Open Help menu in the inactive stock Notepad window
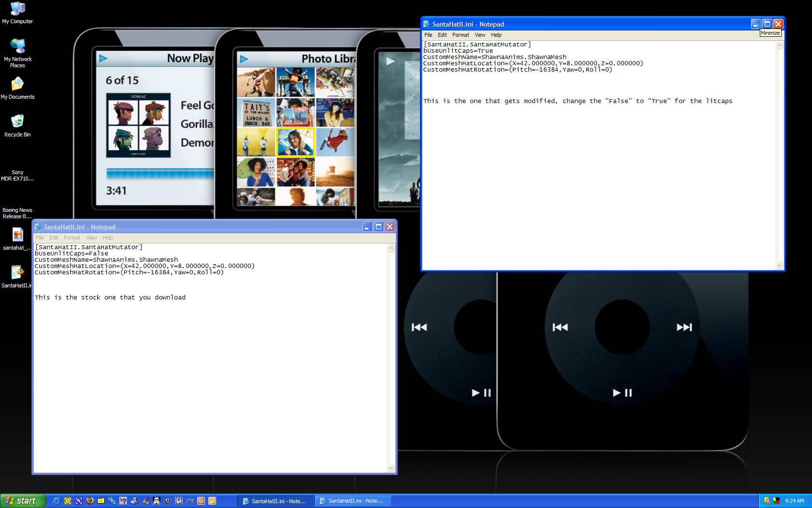This screenshot has width=812, height=508. click(x=108, y=238)
